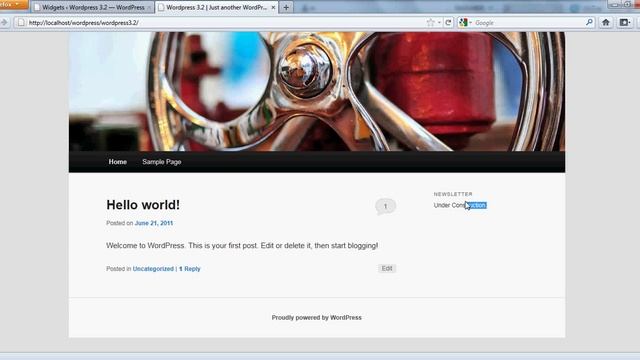The width and height of the screenshot is (640, 360).
Task: Click the NEWSLETTER widget heading
Action: 453,194
